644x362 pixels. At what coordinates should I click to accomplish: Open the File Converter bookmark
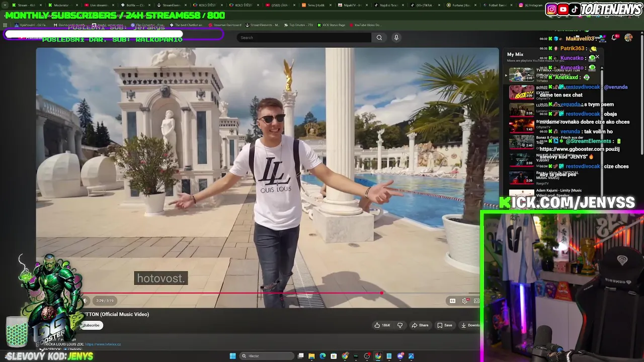[147, 25]
